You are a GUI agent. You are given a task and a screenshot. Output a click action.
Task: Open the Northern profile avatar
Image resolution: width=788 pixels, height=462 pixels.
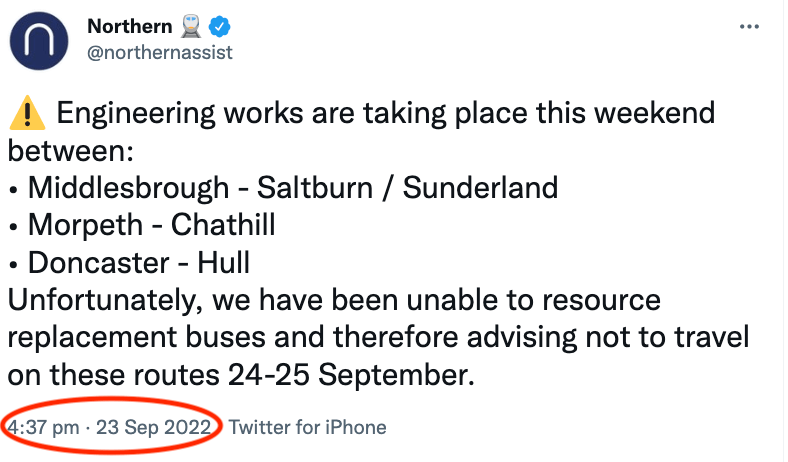tap(39, 40)
